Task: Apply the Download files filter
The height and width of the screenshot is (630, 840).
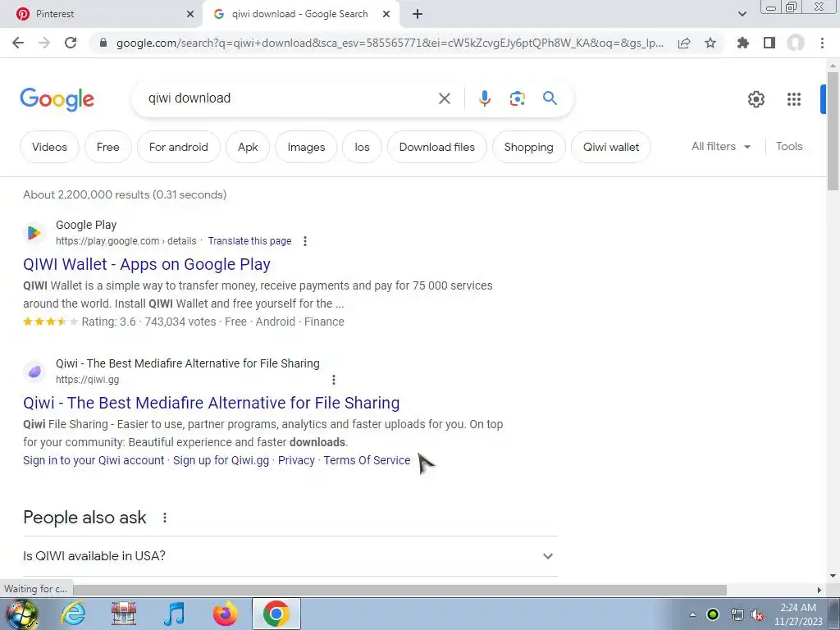Action: pos(436,147)
